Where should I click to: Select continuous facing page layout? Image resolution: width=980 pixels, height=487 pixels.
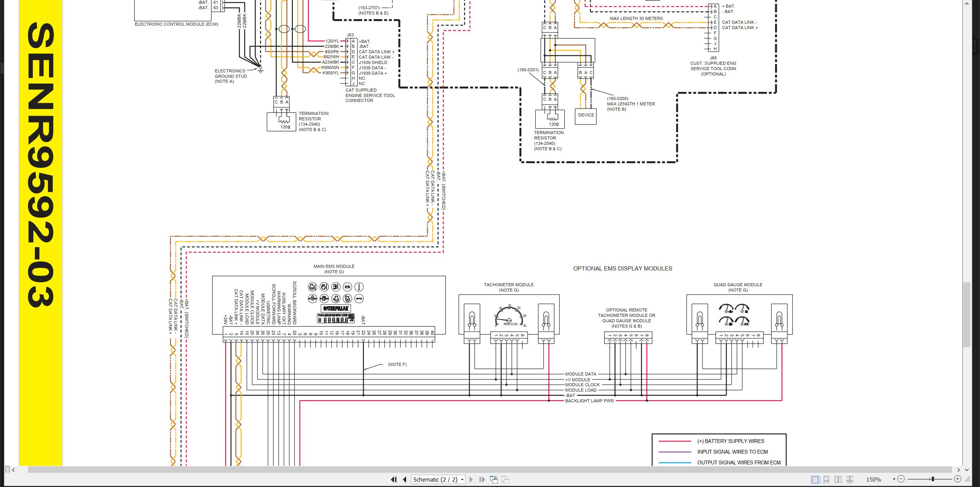point(850,479)
